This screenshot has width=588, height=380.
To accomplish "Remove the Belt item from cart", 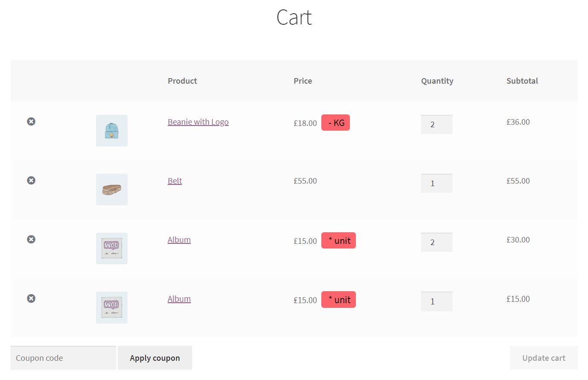I will click(31, 181).
